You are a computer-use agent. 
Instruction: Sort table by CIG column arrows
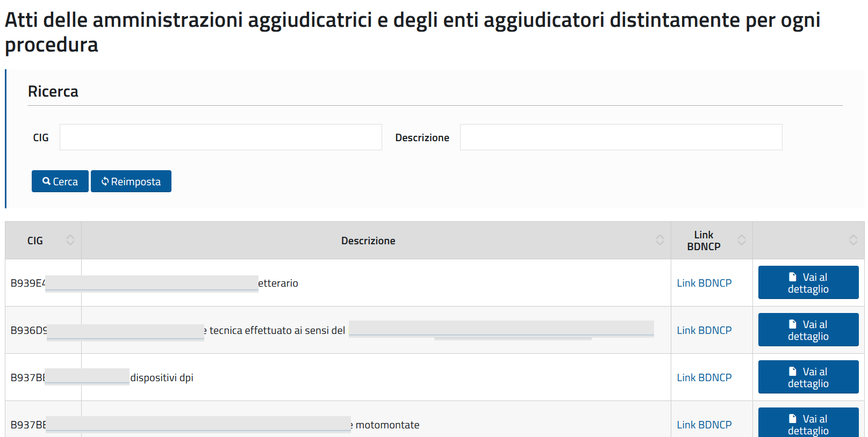click(70, 240)
